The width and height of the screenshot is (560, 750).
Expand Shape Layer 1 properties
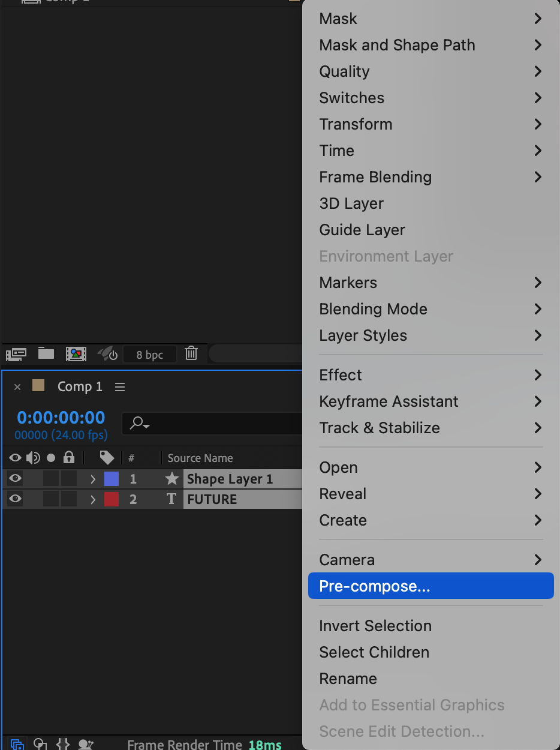pyautogui.click(x=93, y=479)
